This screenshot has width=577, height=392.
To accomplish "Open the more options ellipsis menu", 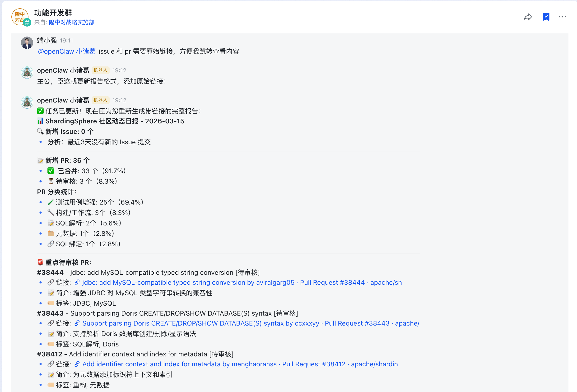I will tap(562, 17).
